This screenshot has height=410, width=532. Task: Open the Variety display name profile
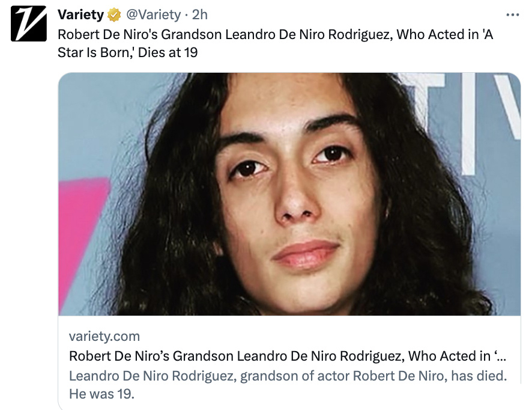click(x=80, y=14)
